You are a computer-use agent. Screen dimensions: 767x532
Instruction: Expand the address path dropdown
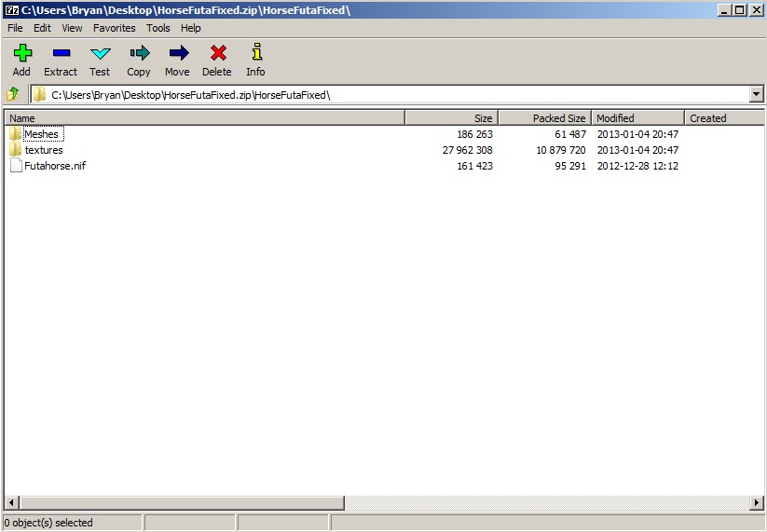point(756,94)
